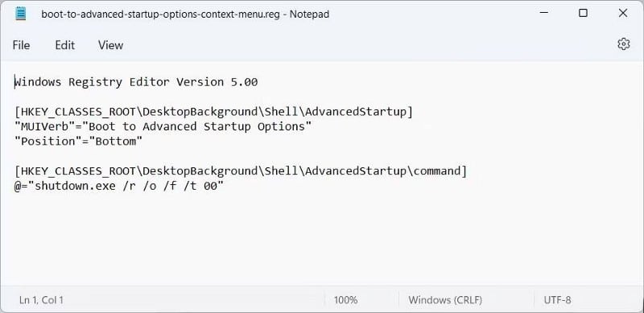Maximize the Notepad window
This screenshot has width=644, height=313.
pyautogui.click(x=583, y=13)
